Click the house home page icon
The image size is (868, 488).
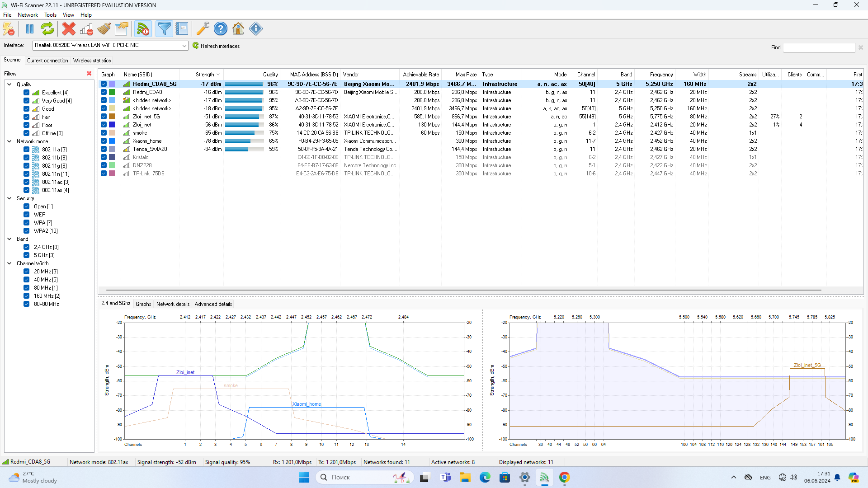238,29
